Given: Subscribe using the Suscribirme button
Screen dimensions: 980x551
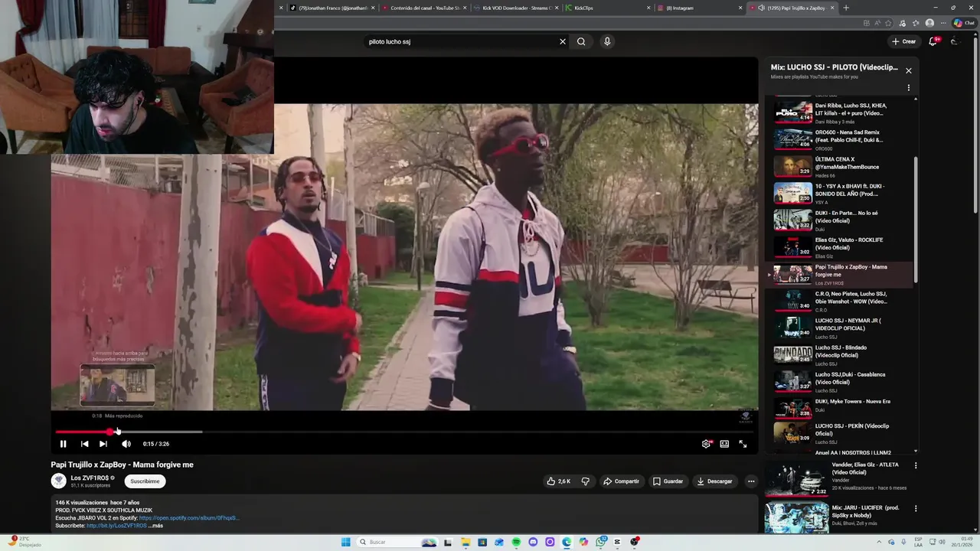Looking at the screenshot, I should [x=145, y=481].
